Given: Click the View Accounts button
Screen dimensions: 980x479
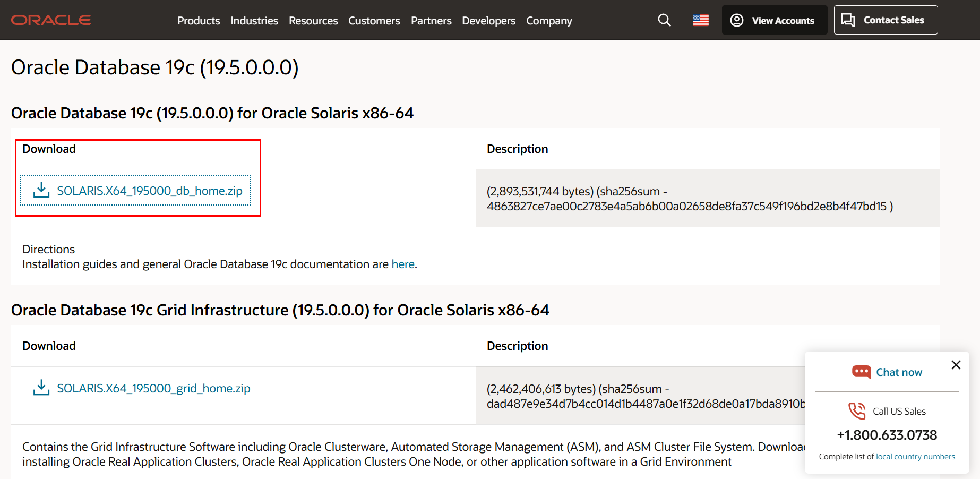Looking at the screenshot, I should 774,20.
